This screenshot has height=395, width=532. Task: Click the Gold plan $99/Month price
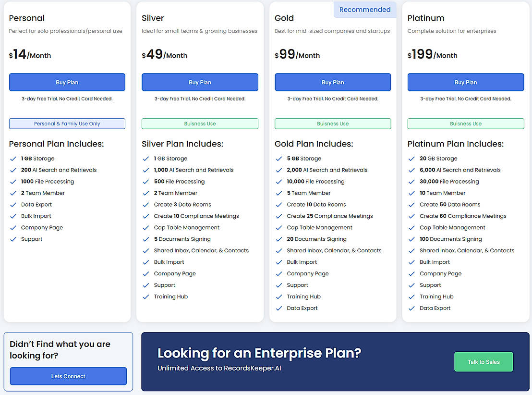297,55
